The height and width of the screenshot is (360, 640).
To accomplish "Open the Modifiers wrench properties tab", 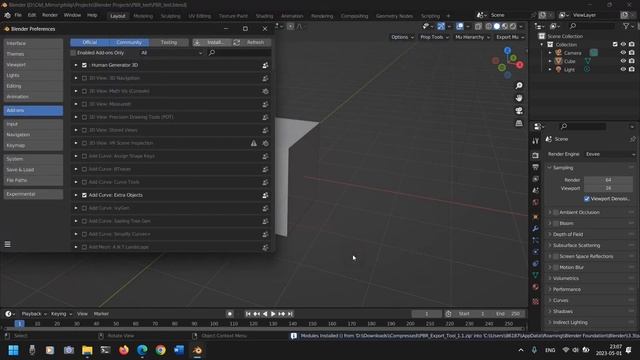I will pos(536,229).
